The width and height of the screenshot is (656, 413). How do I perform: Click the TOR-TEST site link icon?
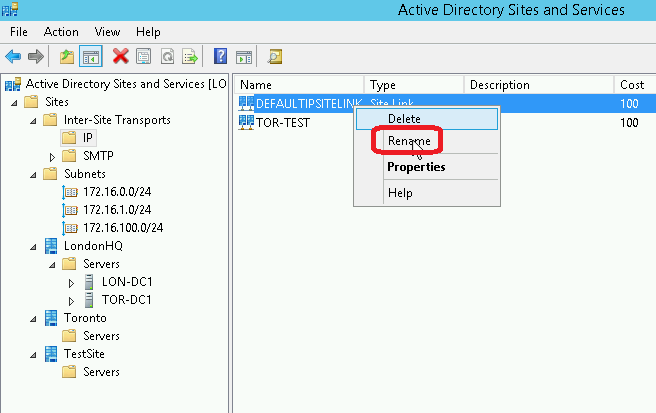point(246,123)
